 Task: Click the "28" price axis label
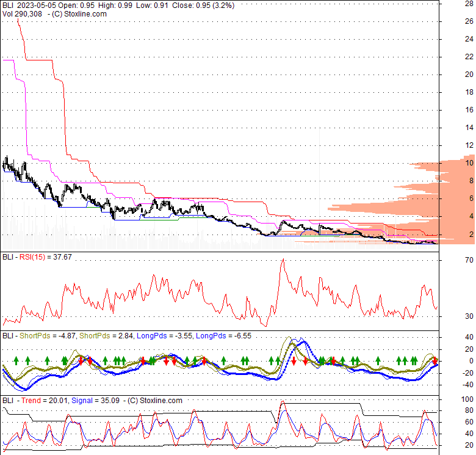469,3
